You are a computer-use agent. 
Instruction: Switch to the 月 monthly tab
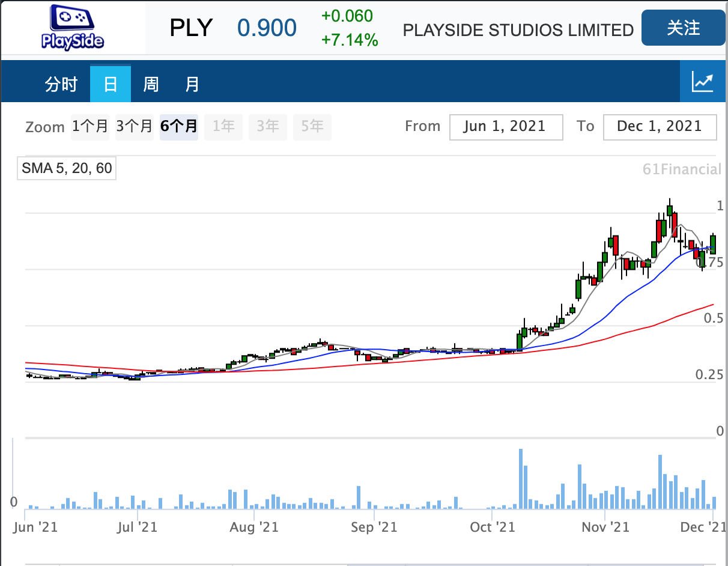pyautogui.click(x=192, y=84)
